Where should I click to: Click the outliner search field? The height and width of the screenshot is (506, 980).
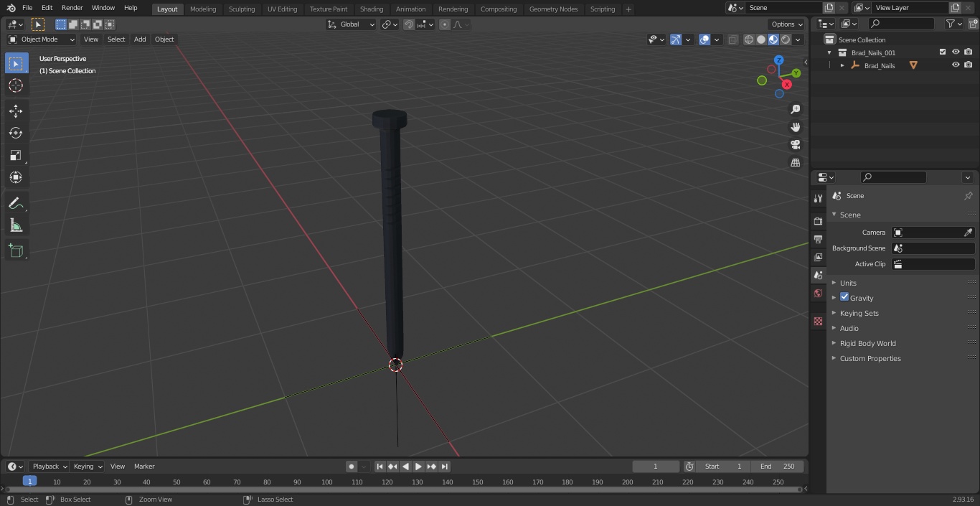pos(901,24)
